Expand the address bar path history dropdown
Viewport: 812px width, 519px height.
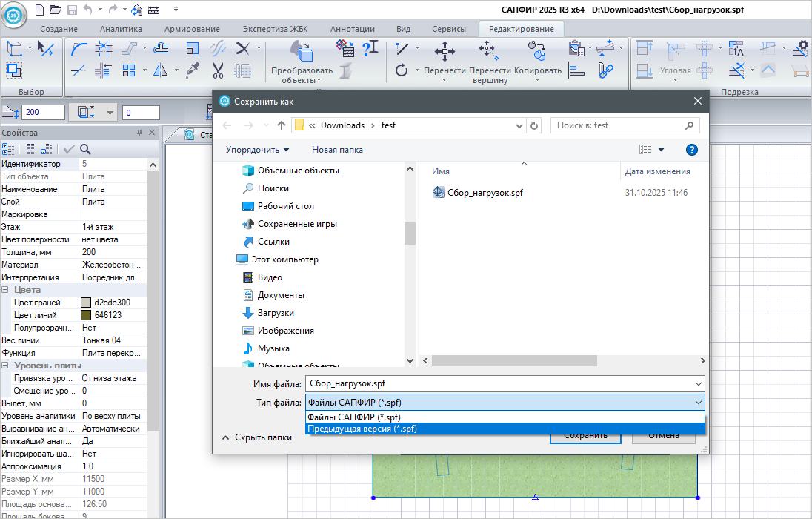point(519,125)
